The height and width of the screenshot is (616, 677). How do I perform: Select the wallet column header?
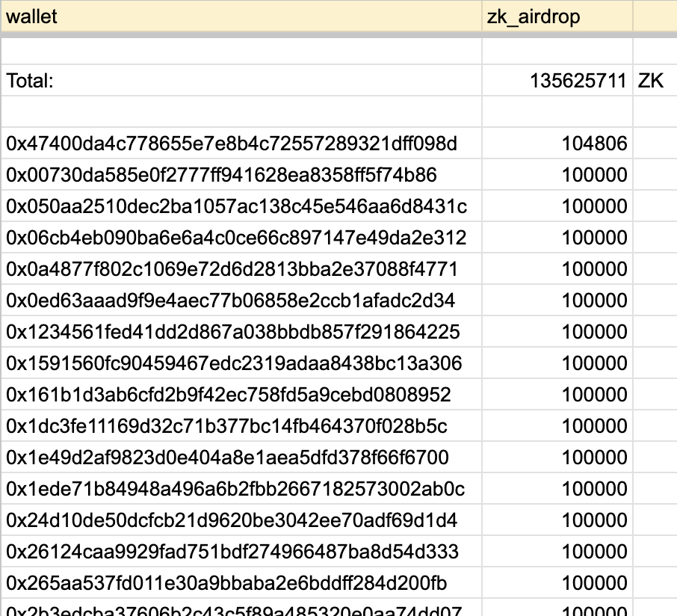(x=241, y=16)
